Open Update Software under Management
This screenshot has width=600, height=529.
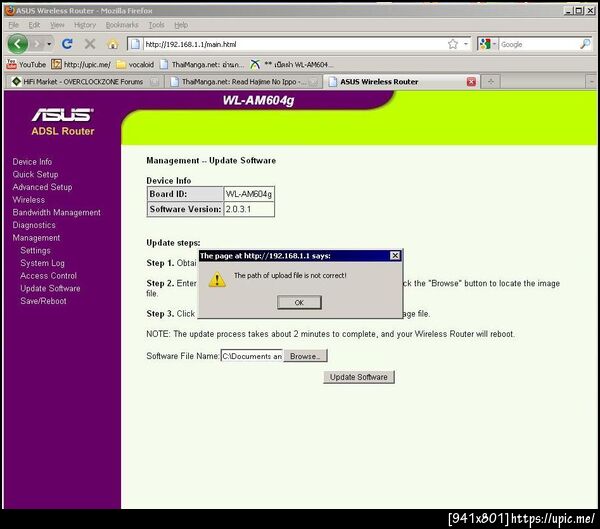[51, 288]
